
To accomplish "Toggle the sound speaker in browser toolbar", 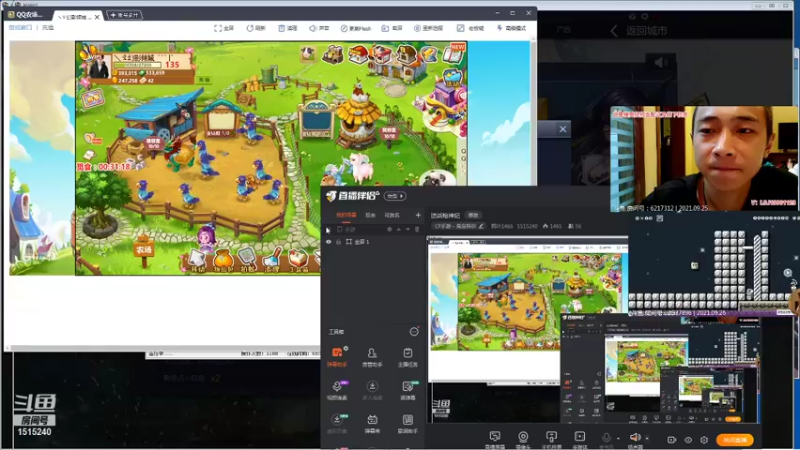I will [312, 28].
